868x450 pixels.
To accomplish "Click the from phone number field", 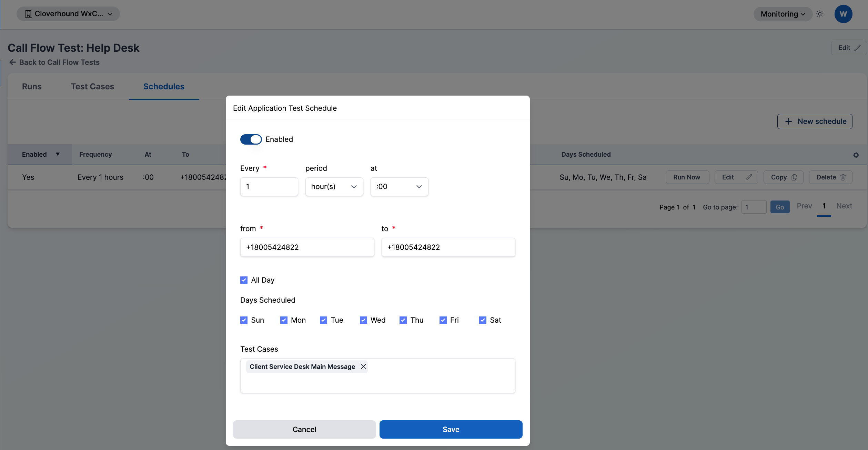I will 307,247.
